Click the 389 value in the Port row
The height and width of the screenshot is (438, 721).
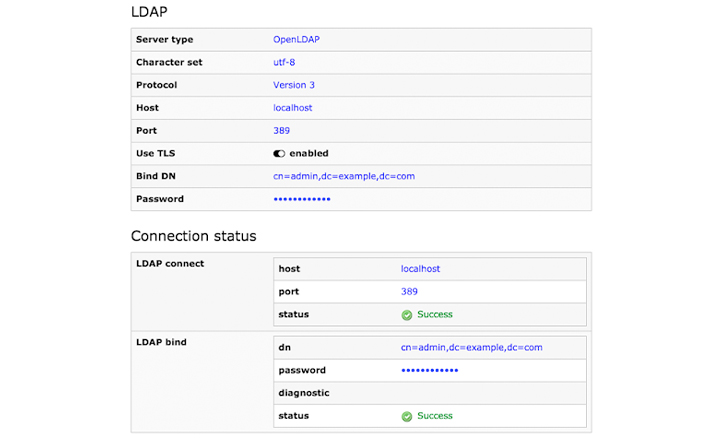281,131
